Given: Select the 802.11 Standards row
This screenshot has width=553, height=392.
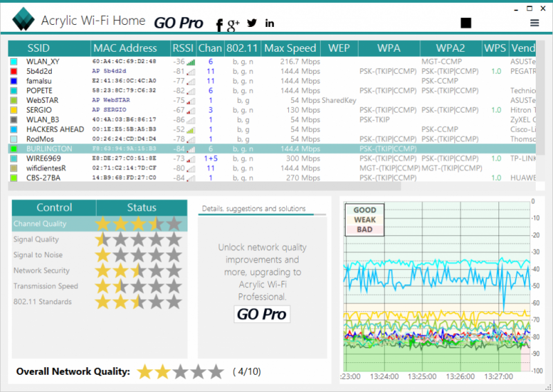Looking at the screenshot, I should click(x=100, y=301).
